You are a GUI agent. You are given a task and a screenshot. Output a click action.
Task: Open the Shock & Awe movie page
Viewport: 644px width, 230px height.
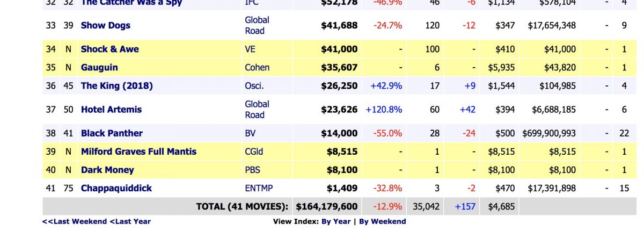coord(109,49)
